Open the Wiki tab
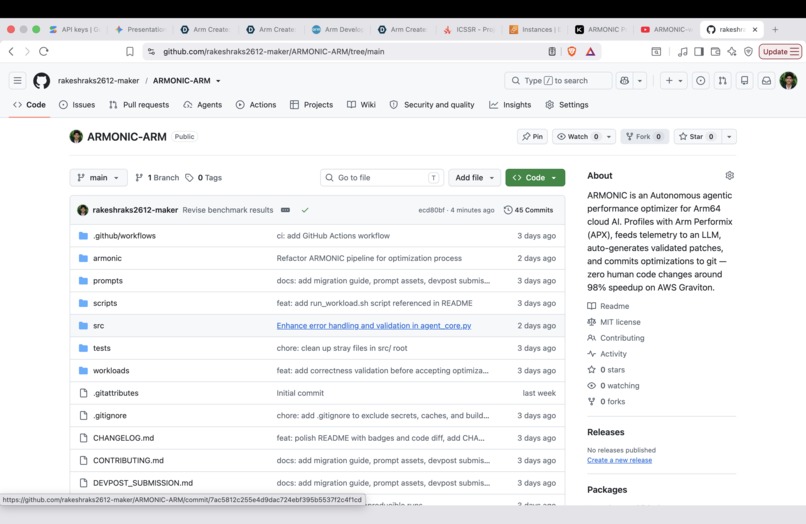Viewport: 806px width, 524px height. pos(361,104)
